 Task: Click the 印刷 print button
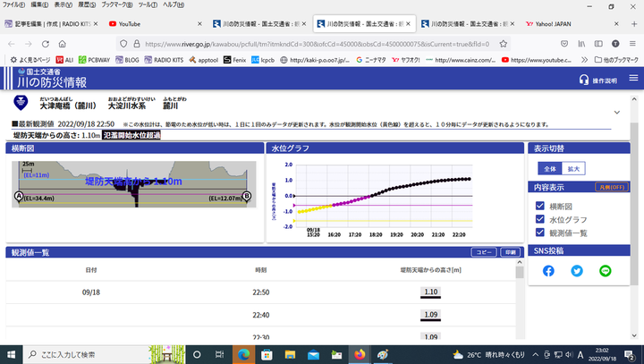click(x=509, y=253)
